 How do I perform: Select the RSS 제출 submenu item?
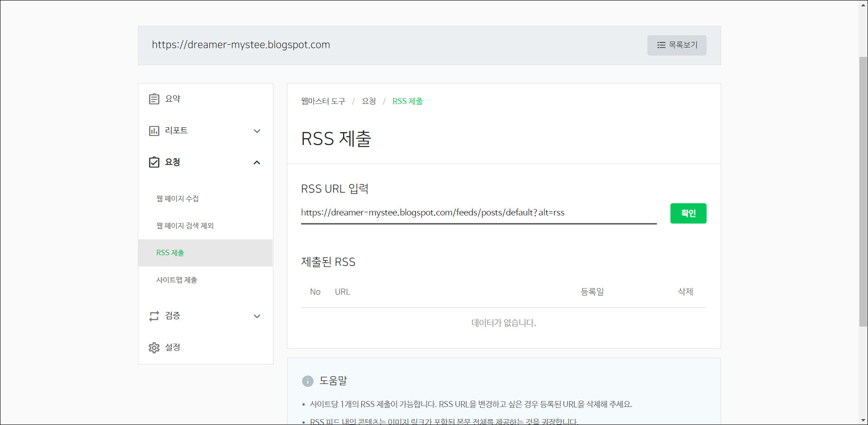click(x=205, y=253)
